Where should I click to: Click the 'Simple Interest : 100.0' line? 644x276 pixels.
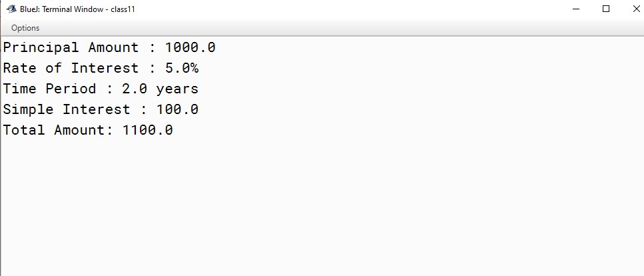101,110
